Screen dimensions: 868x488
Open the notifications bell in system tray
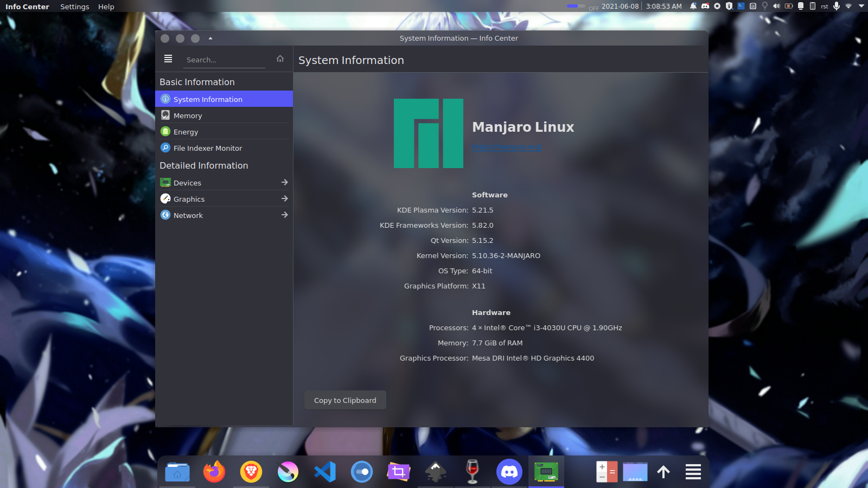693,6
